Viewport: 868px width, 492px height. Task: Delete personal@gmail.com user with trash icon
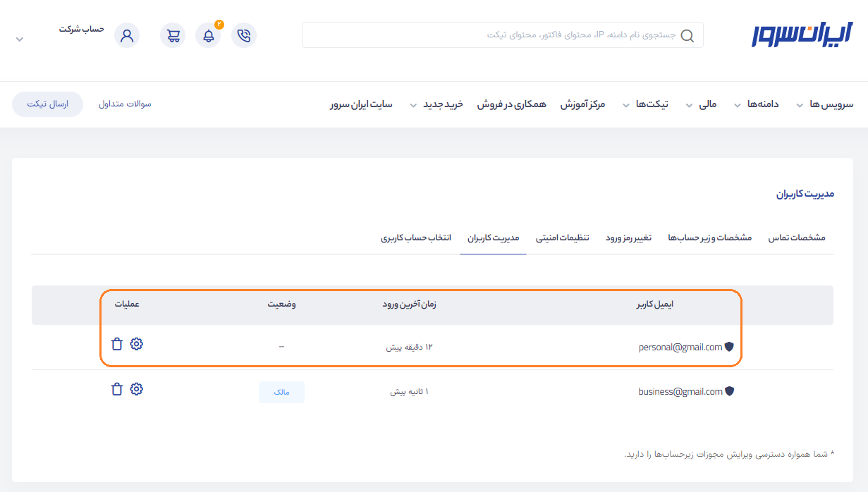(x=117, y=344)
